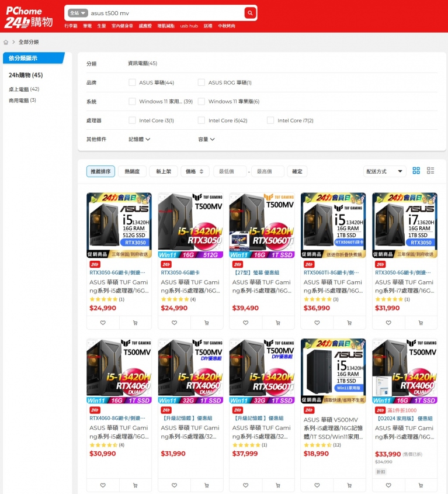Open 商用電腦 (3) category
The image size is (448, 494).
coord(22,101)
